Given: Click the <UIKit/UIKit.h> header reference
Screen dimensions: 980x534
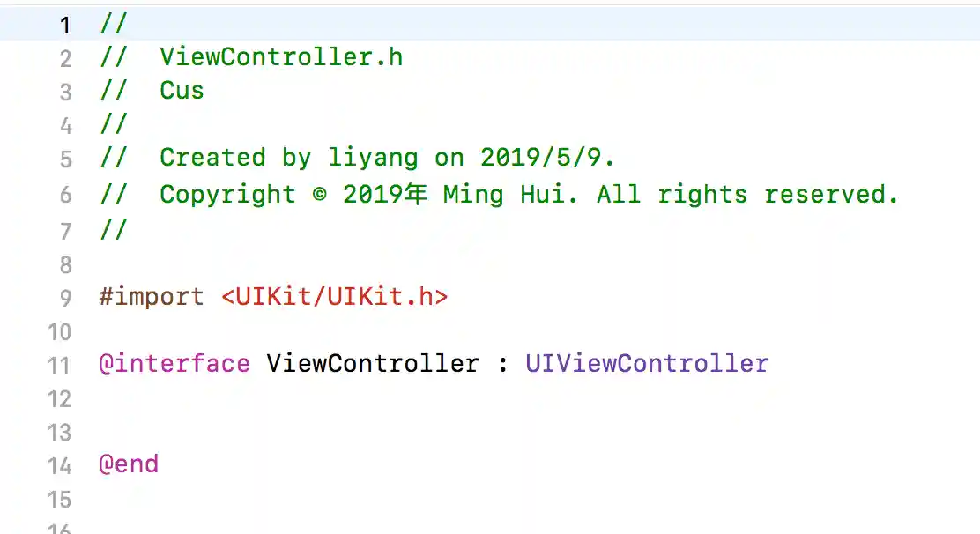Looking at the screenshot, I should pyautogui.click(x=334, y=297).
